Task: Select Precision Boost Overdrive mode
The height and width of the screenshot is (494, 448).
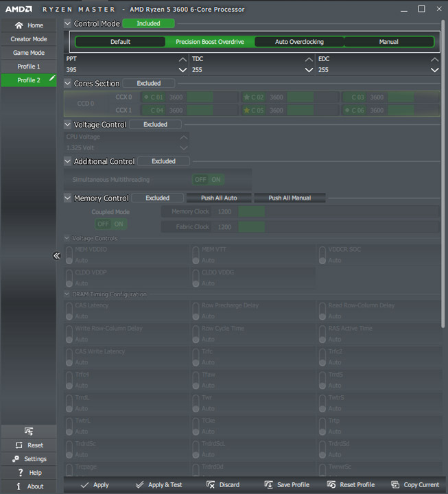Action: [x=210, y=42]
